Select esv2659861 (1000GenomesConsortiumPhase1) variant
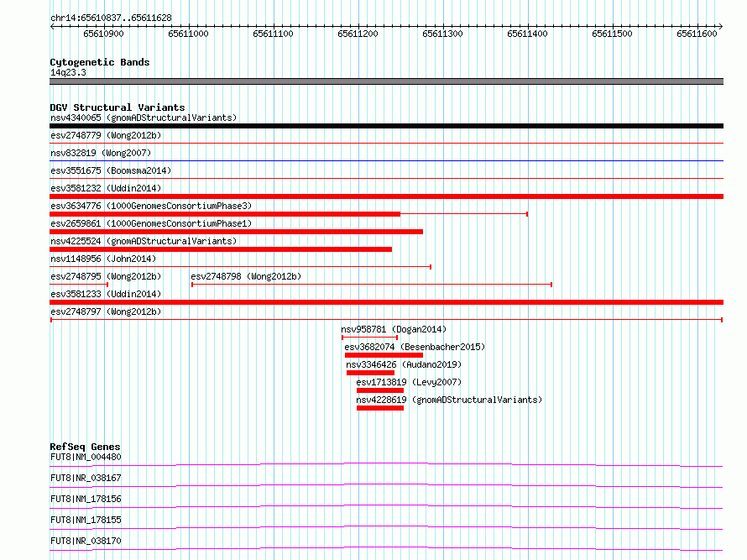 tap(151, 223)
